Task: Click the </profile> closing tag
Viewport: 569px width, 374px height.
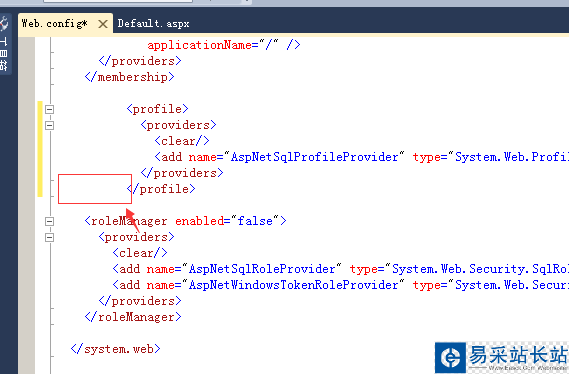Action: (161, 189)
